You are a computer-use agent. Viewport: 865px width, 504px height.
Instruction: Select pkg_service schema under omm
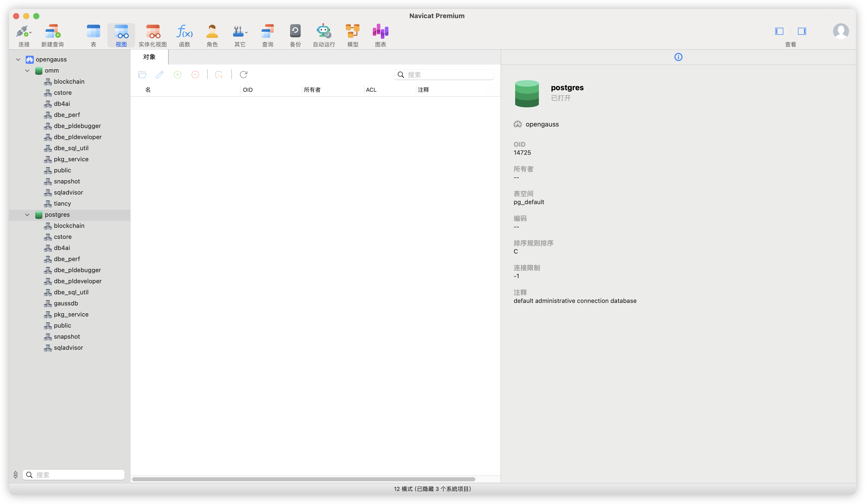pos(71,159)
